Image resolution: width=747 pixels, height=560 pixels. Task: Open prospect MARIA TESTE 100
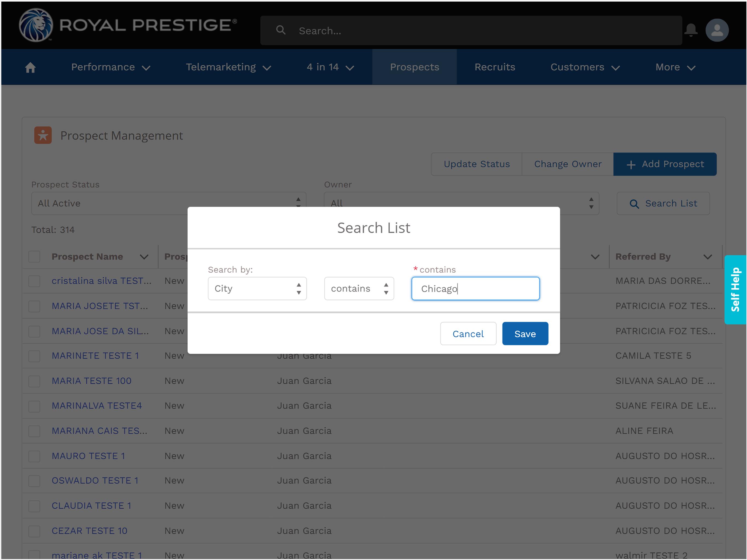(x=92, y=381)
